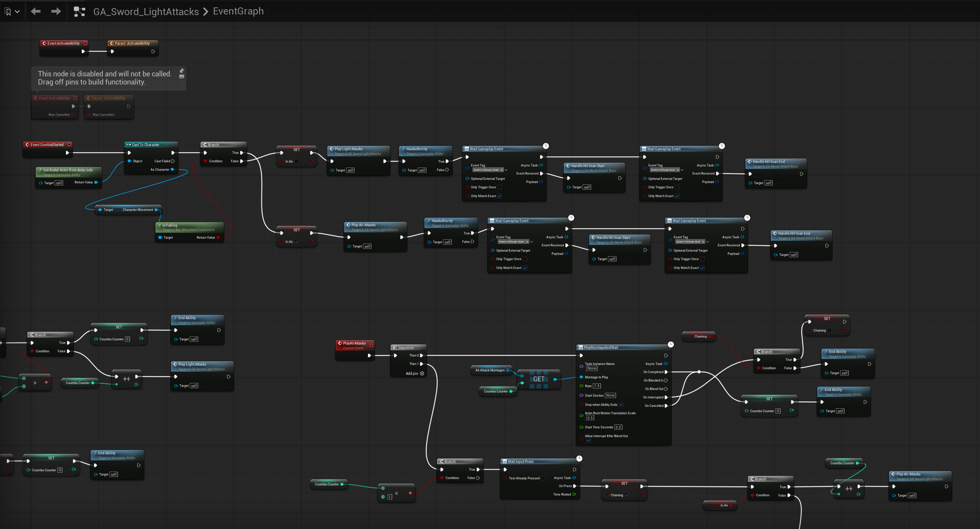Click red delegate pin on Event CombatStarted

tap(69, 145)
